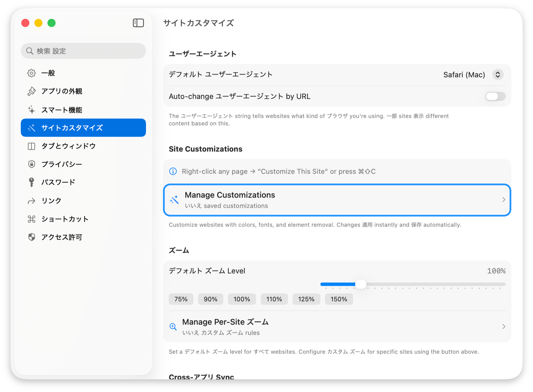Open the タブとウィンドウ settings section
The width and height of the screenshot is (533, 392).
tap(68, 146)
